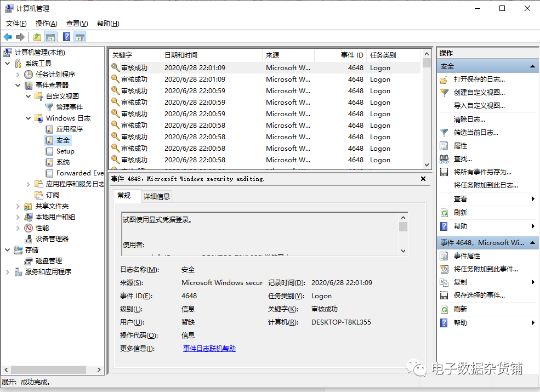Click the 查找 binoculars icon in actions pane
This screenshot has width=540, height=392.
point(443,158)
